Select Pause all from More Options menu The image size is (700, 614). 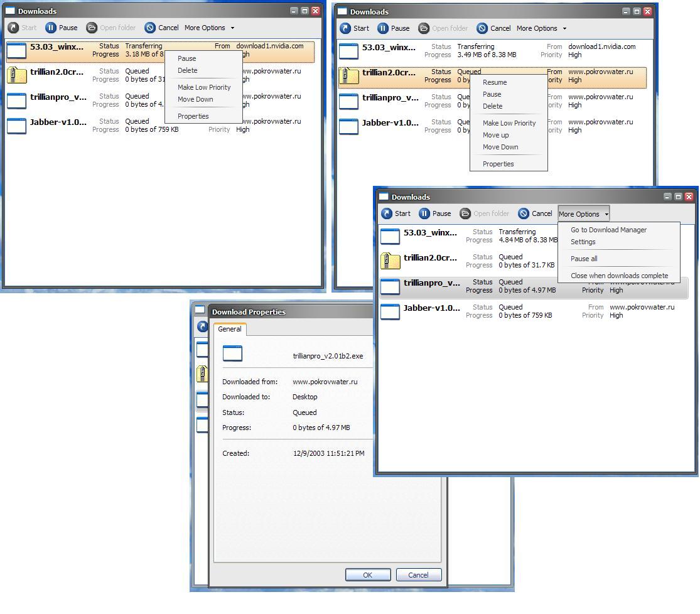click(583, 258)
